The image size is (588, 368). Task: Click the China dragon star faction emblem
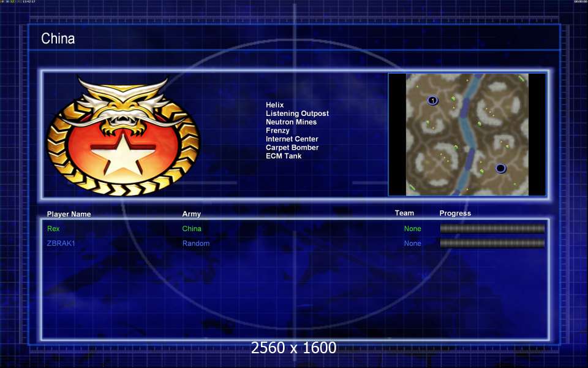click(124, 136)
